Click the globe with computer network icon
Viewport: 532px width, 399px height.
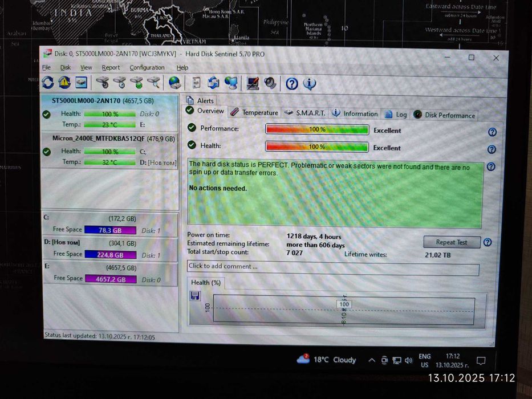pos(231,83)
